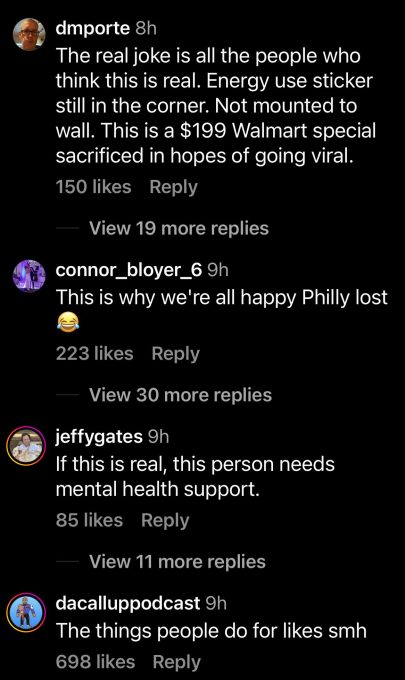The width and height of the screenshot is (405, 680).
Task: View the 698 likes list
Action: pos(95,662)
